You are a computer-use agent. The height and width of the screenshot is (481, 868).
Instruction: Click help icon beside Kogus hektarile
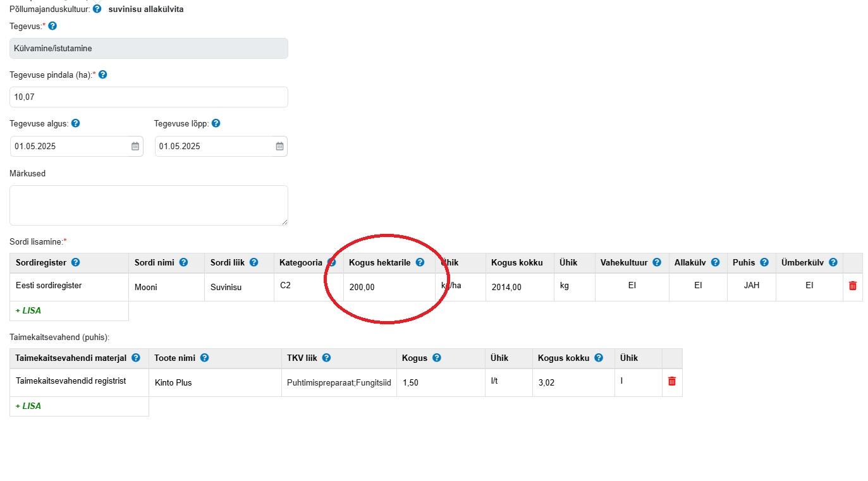tap(420, 262)
